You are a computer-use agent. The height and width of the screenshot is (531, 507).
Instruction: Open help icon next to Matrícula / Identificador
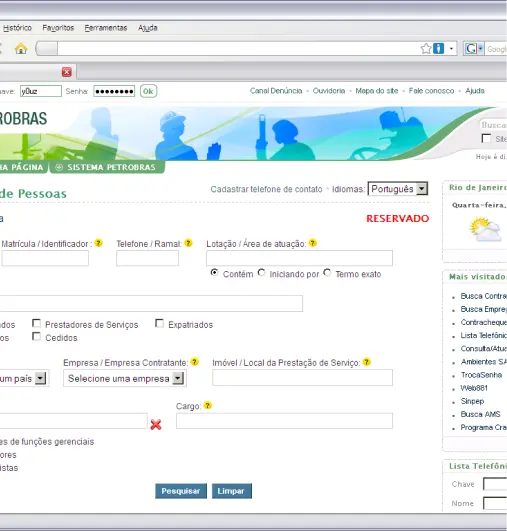click(98, 243)
